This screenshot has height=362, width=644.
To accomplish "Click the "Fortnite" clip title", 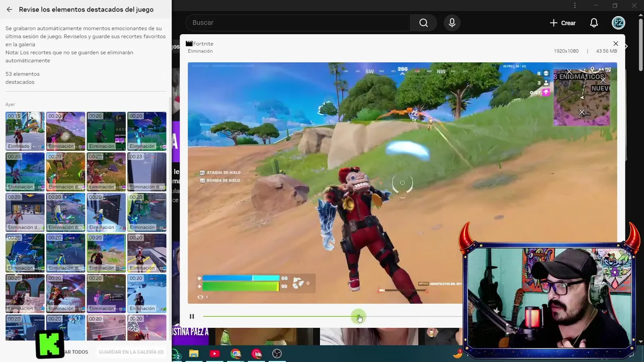I will (x=203, y=44).
